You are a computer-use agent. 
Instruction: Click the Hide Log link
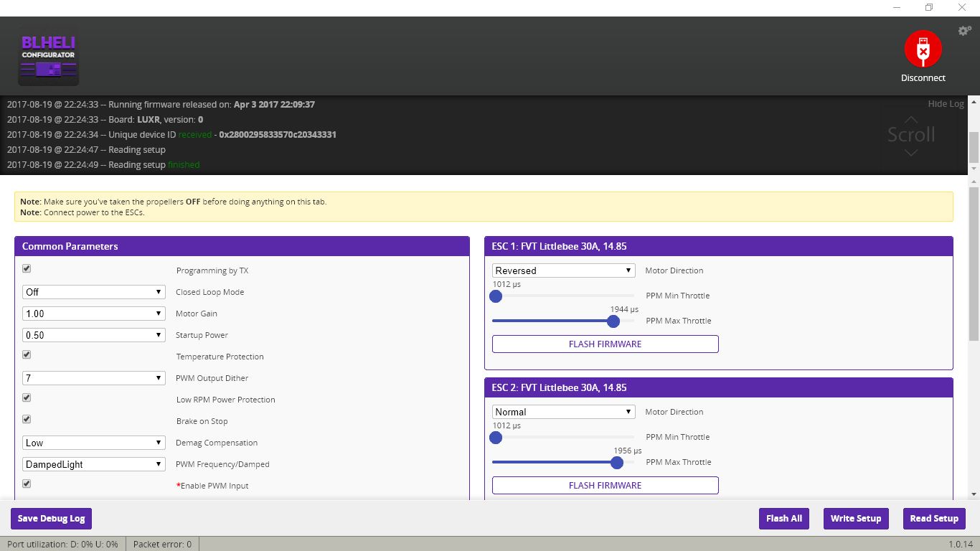(x=946, y=104)
